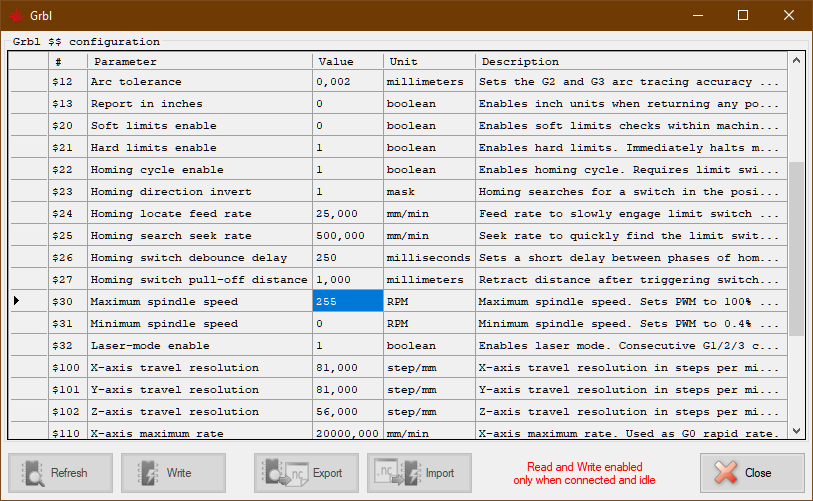Select the X-axis travel resolution value 81,000

point(347,367)
